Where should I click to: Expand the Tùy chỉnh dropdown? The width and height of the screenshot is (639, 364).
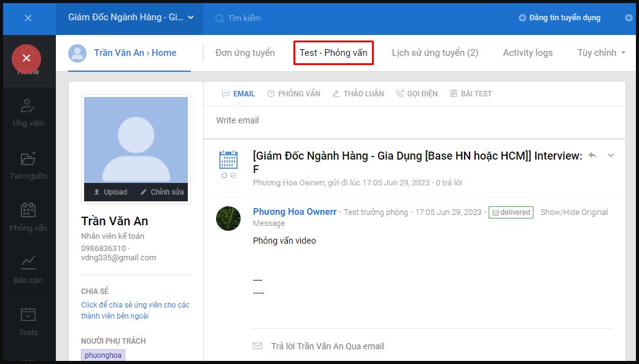(601, 53)
